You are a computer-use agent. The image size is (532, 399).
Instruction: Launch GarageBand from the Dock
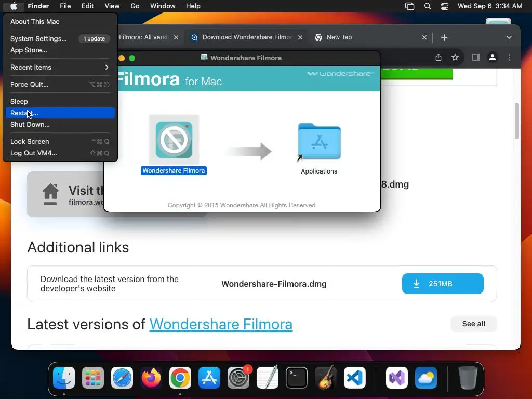coord(326,378)
